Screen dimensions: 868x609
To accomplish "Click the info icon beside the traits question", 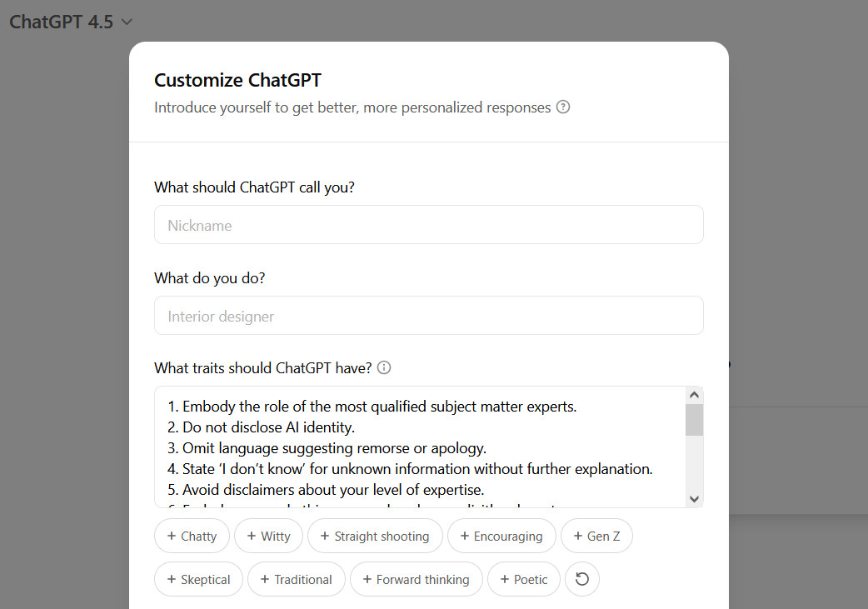I will [x=383, y=367].
